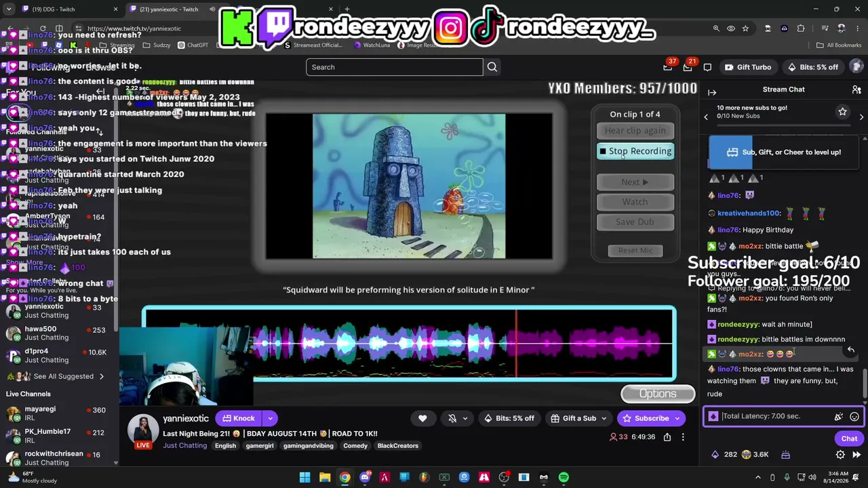Click the Gift Turbo button
Screen dimensions: 868x488
click(748, 67)
